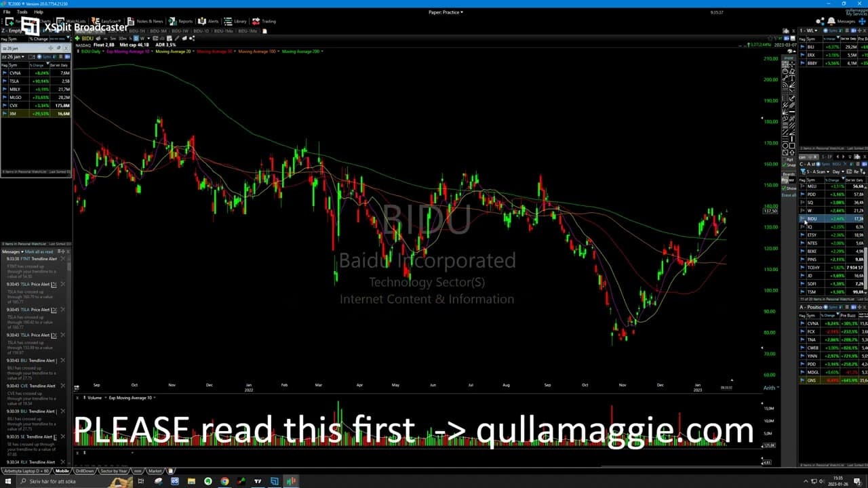Select the text tool in drawing palette
Image resolution: width=868 pixels, height=488 pixels.
tap(792, 77)
